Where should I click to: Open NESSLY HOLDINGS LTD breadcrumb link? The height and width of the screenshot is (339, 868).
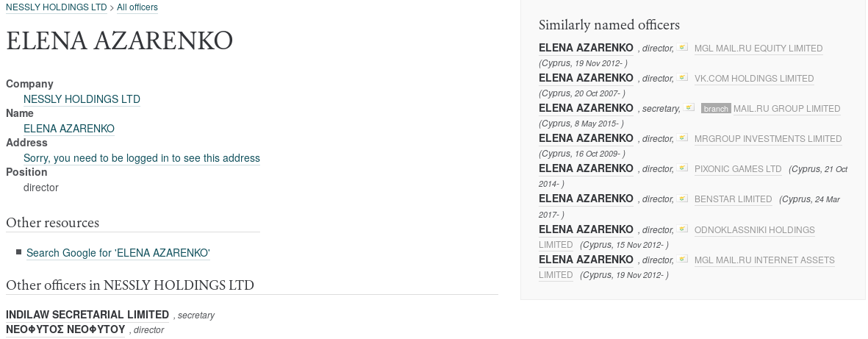(57, 7)
